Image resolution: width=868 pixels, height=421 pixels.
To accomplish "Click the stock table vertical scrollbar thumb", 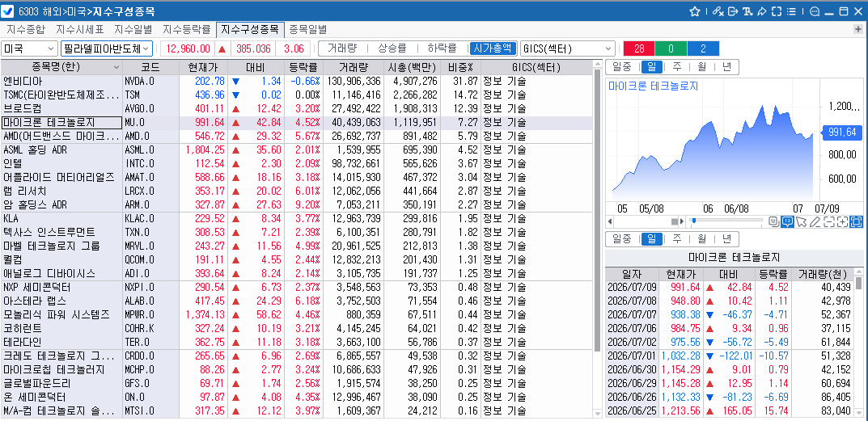I will tap(597, 210).
